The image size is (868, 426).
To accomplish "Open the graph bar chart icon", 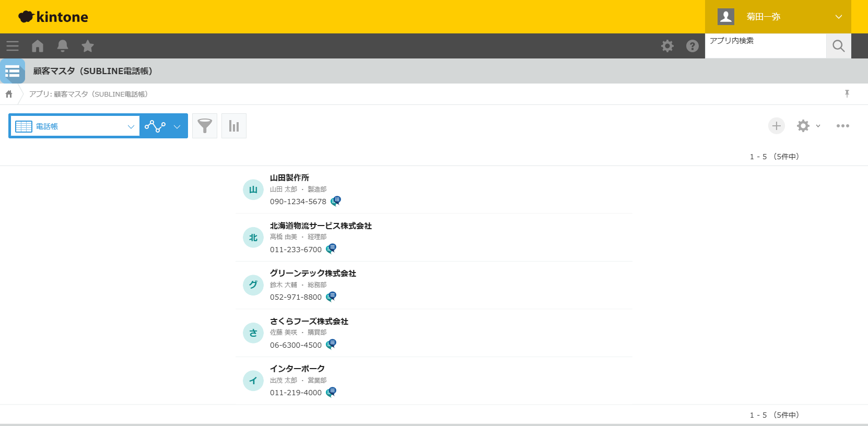I will 234,126.
